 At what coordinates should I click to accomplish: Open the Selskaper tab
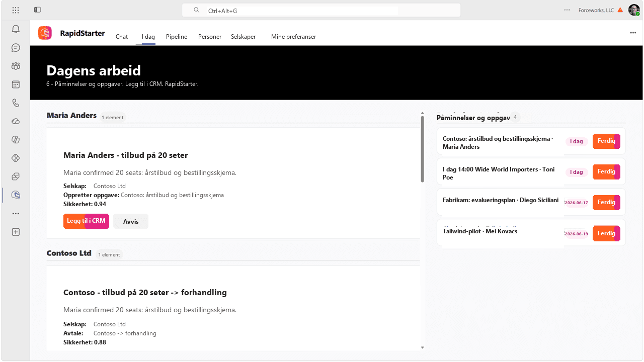(x=243, y=37)
